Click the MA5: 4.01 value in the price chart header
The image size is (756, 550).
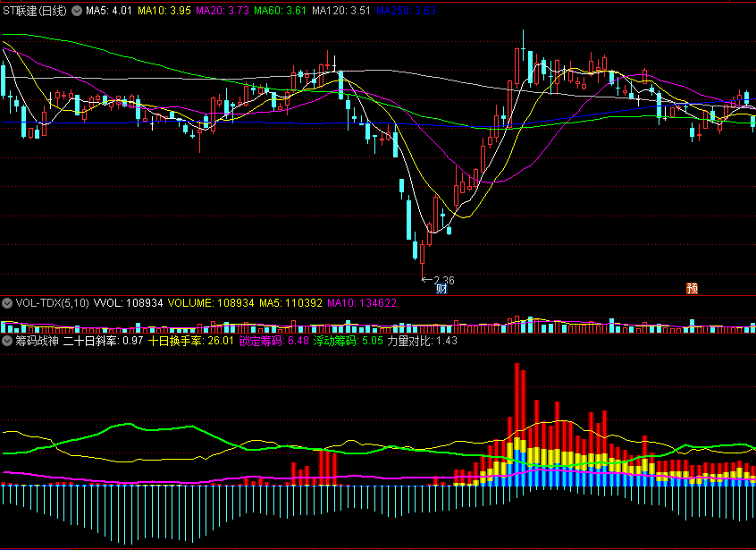tap(108, 11)
